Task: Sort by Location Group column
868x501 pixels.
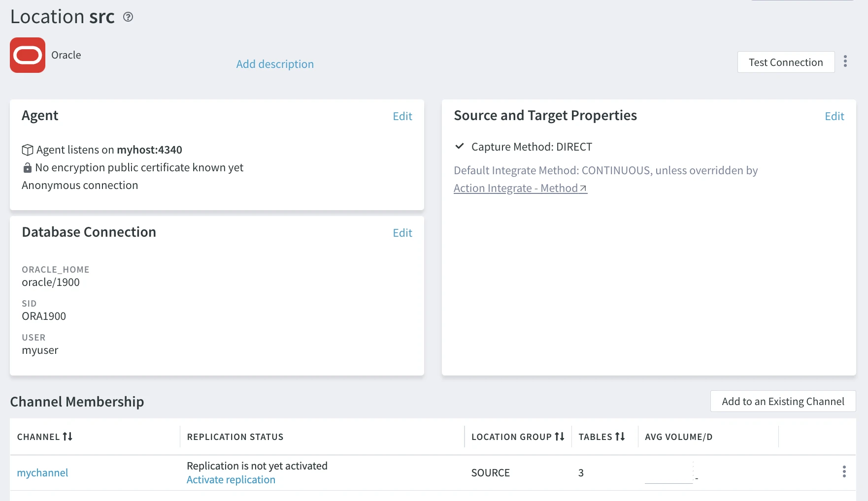Action: click(x=559, y=437)
